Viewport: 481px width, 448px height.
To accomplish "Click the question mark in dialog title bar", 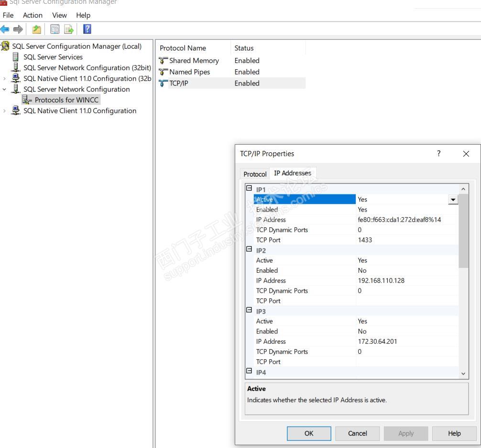I will (x=438, y=153).
